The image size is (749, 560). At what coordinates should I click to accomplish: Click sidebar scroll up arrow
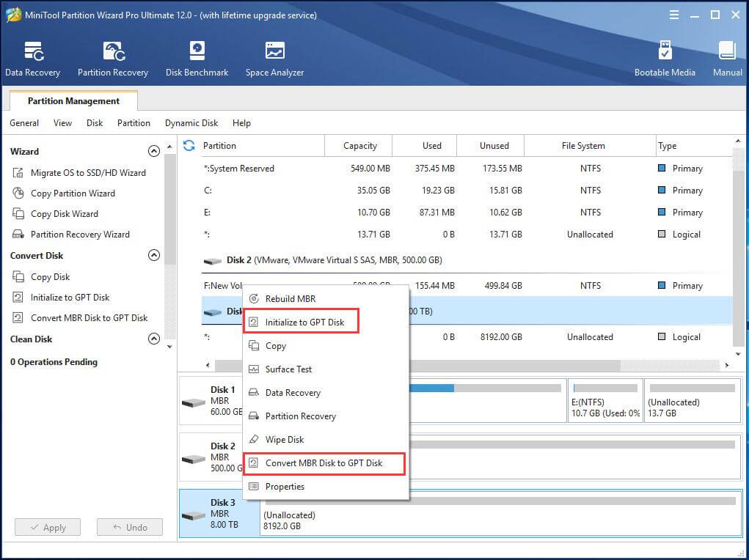click(x=169, y=147)
